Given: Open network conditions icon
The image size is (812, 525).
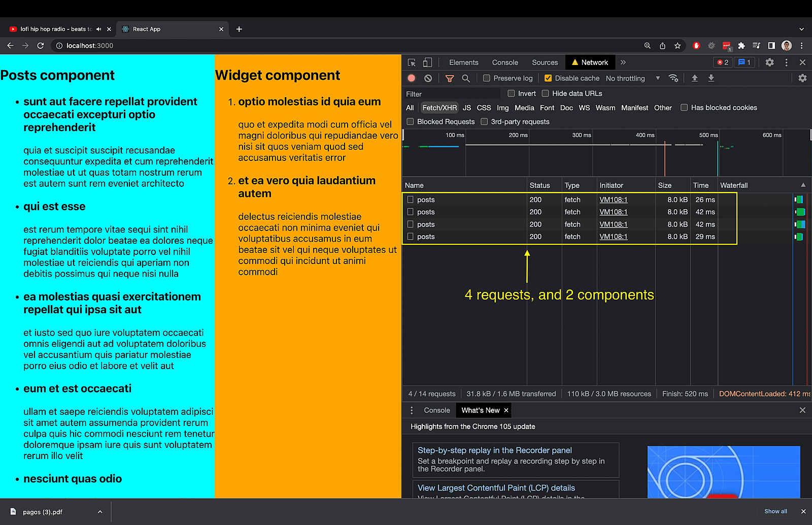Looking at the screenshot, I should pos(673,78).
